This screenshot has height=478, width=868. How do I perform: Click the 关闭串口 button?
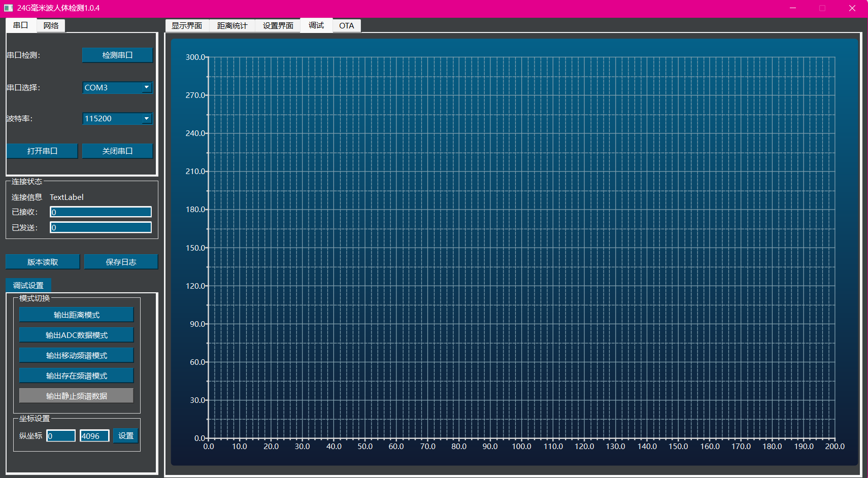pyautogui.click(x=117, y=151)
